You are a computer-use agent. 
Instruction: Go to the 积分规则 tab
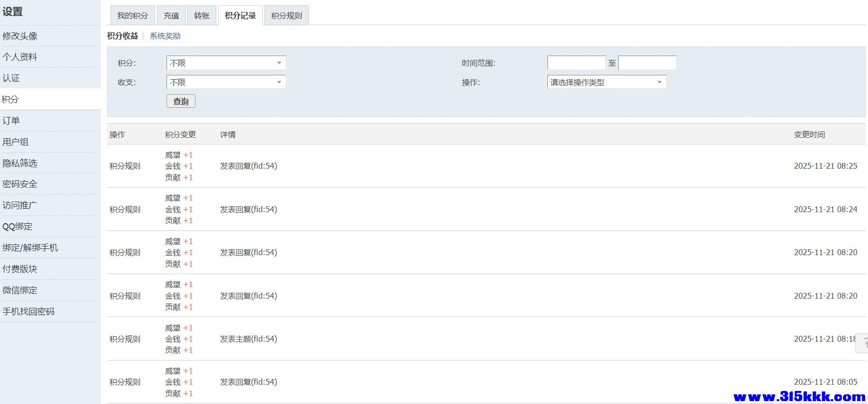286,15
